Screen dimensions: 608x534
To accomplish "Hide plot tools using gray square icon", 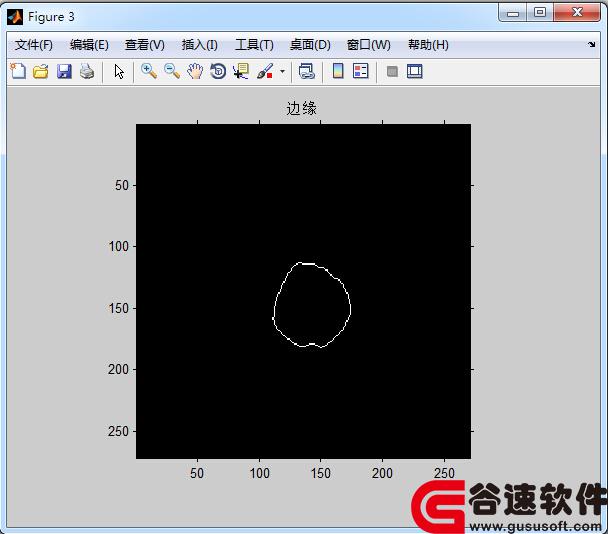I will [x=392, y=71].
